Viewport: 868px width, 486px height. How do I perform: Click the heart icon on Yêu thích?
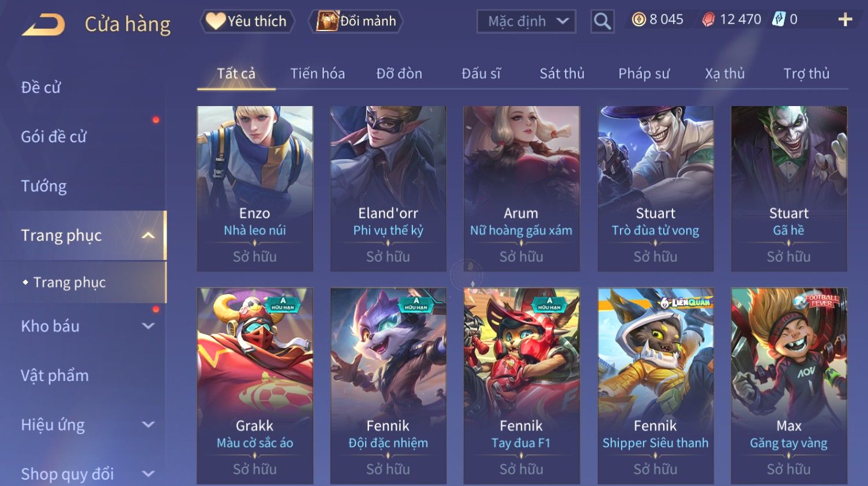point(216,21)
